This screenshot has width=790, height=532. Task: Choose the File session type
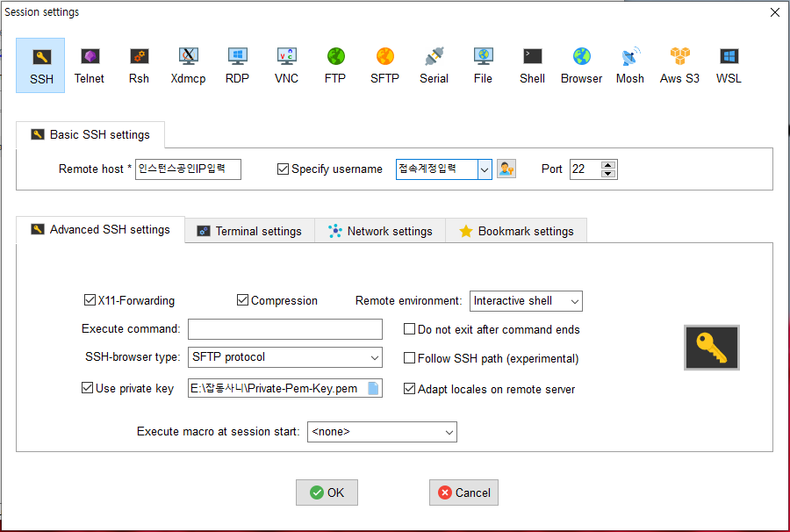tap(483, 66)
